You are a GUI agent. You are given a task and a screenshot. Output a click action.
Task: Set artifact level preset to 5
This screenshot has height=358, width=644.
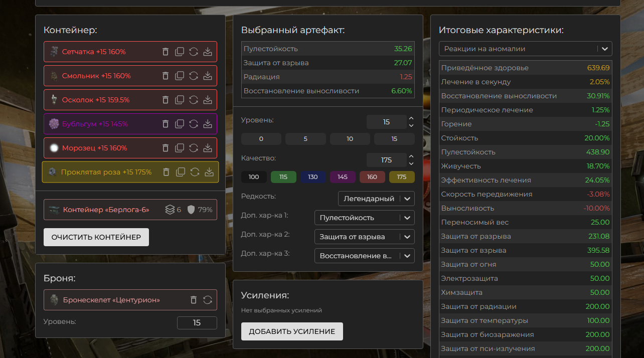(305, 139)
